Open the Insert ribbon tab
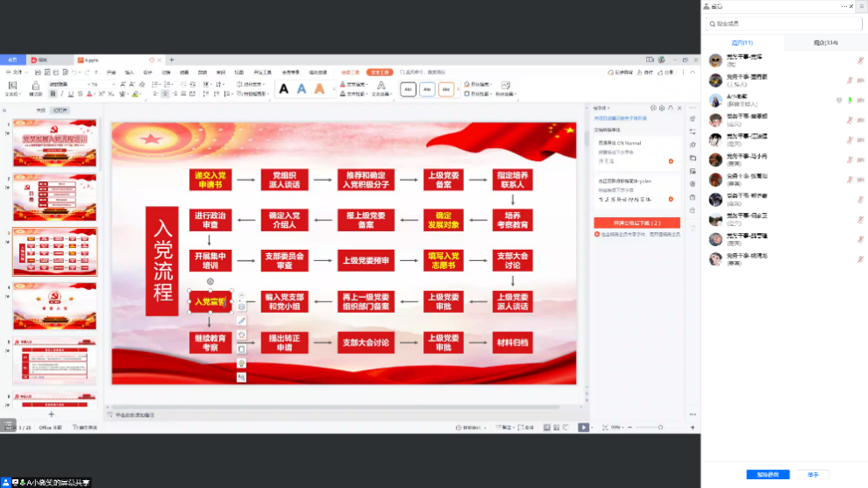The height and width of the screenshot is (488, 868). (129, 73)
